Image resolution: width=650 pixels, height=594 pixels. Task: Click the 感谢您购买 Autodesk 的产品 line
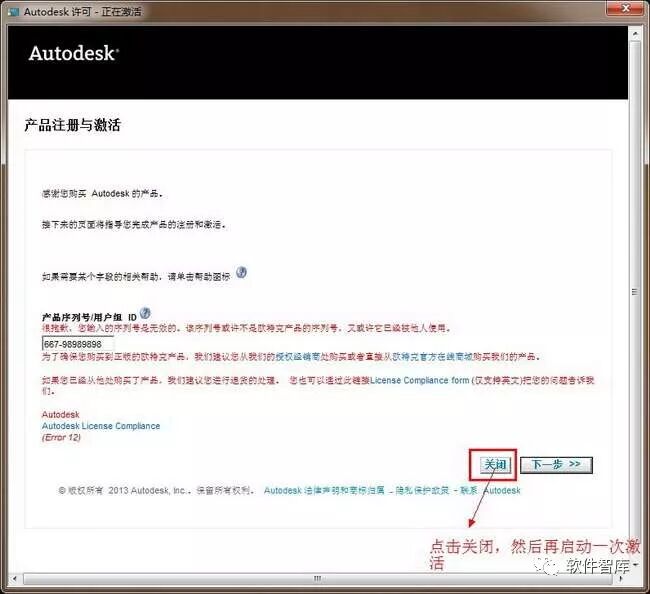point(102,194)
